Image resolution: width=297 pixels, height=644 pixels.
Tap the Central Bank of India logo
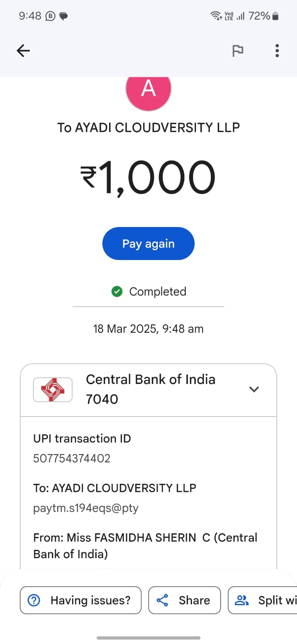pos(53,390)
